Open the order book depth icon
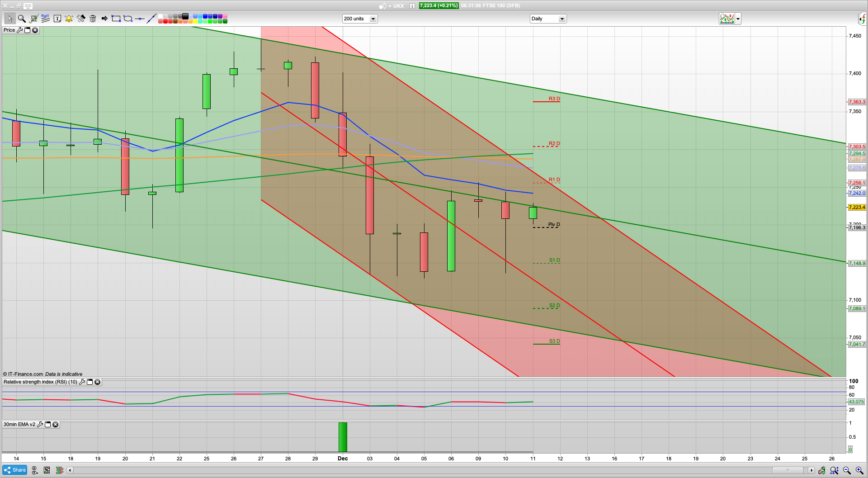Viewport: 868px width, 478px height. click(x=59, y=470)
